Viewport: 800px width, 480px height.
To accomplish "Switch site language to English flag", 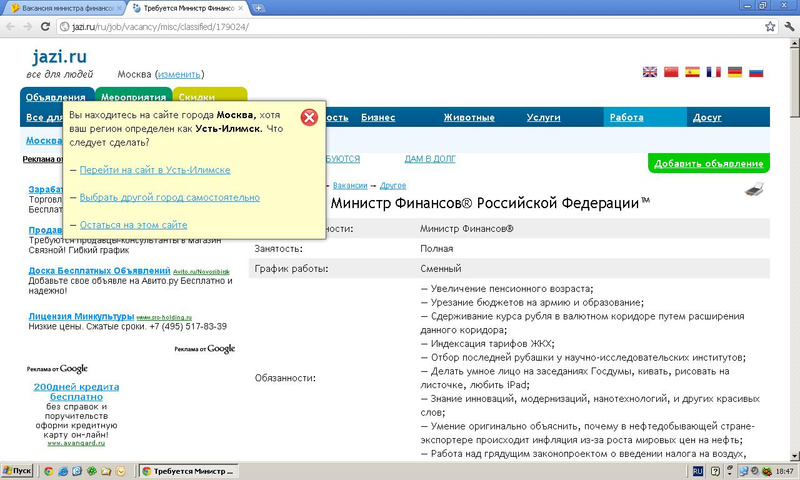I will pos(649,72).
